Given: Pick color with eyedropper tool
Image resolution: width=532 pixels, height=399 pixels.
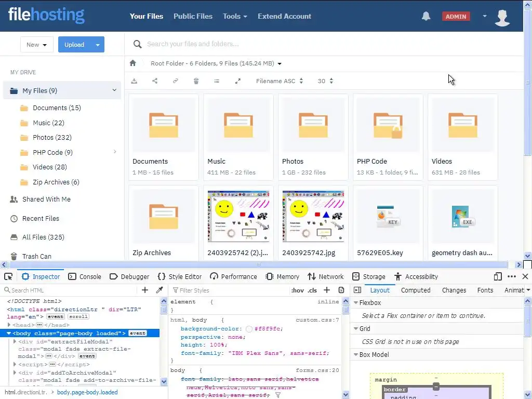Looking at the screenshot, I should coord(159,290).
